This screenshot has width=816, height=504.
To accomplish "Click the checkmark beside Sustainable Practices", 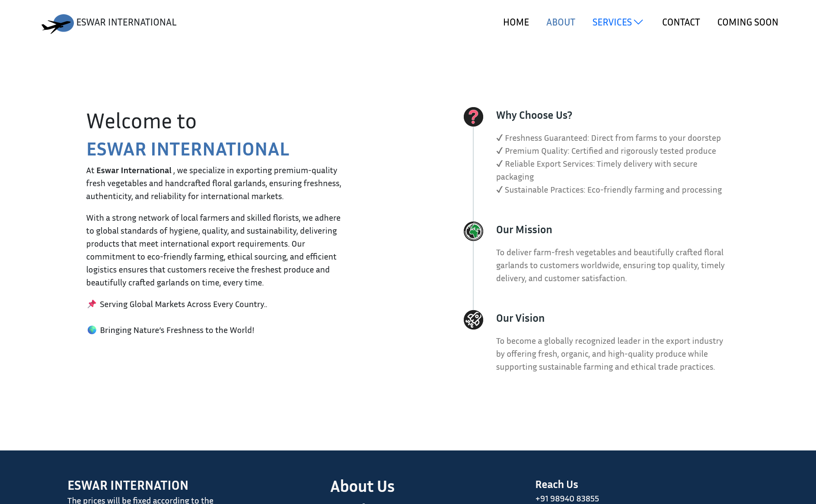I will [x=500, y=190].
